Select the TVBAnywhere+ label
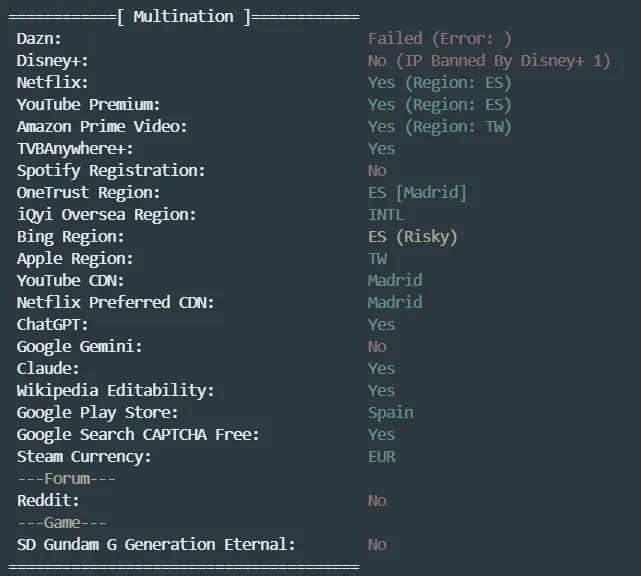 point(74,149)
